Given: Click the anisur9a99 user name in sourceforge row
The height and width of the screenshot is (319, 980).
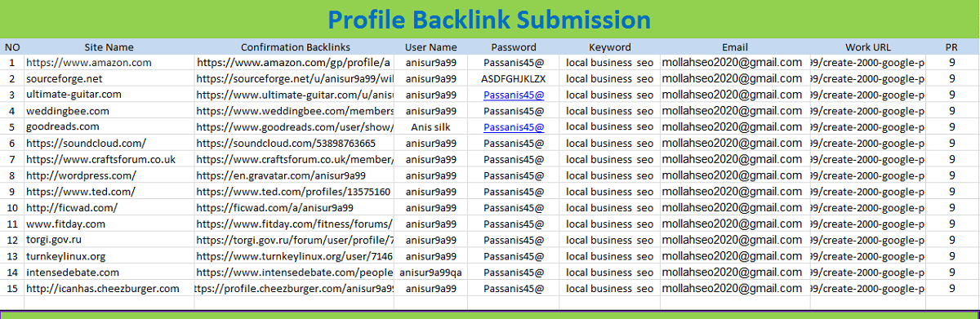Looking at the screenshot, I should [x=431, y=78].
